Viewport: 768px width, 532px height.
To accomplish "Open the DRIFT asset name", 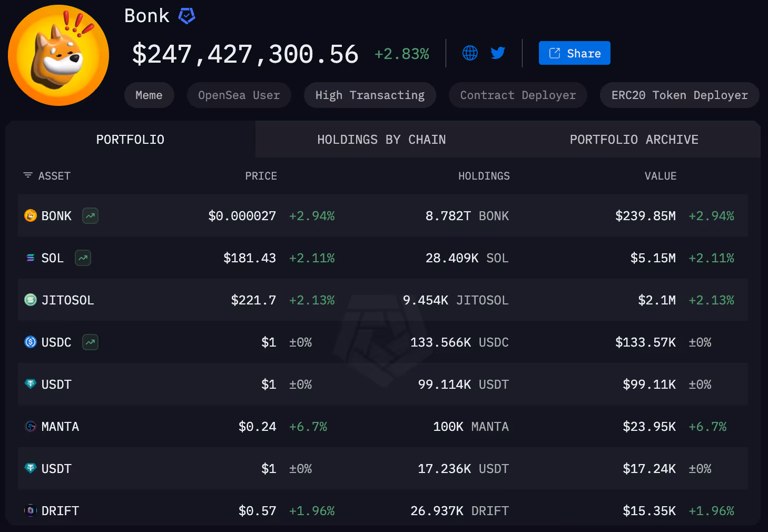I will 60,511.
